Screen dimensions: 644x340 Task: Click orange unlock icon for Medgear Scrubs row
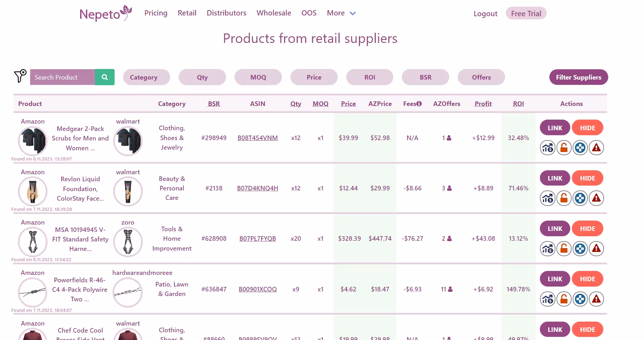coord(564,148)
